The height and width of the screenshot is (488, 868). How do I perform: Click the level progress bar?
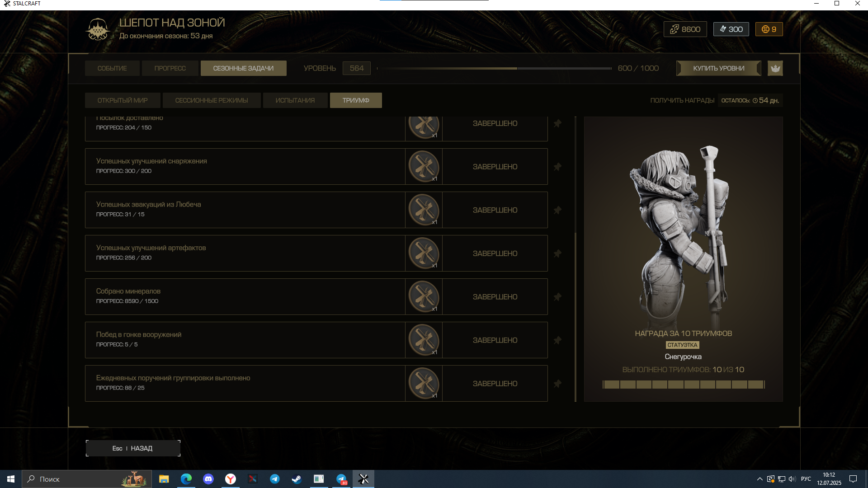pos(494,68)
